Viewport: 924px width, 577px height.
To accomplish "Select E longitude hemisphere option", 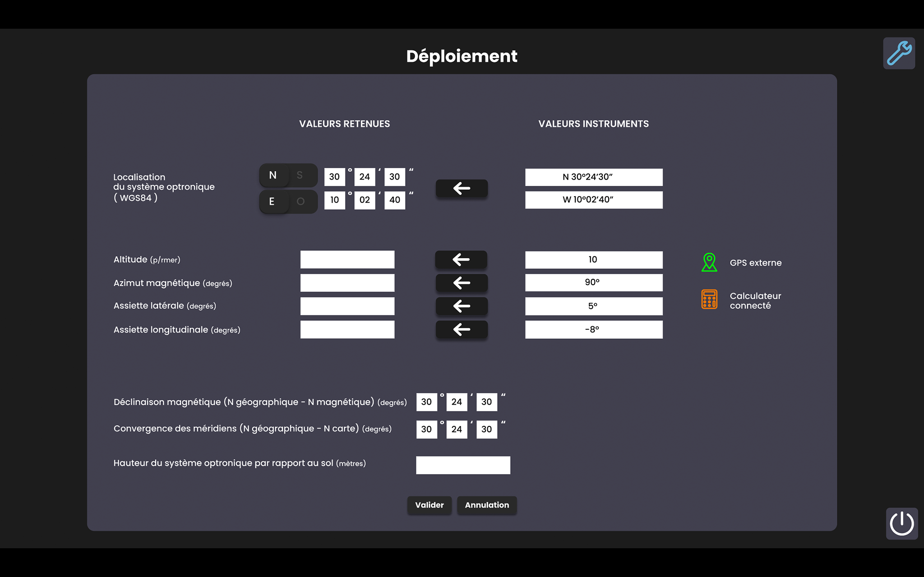I will (x=272, y=202).
